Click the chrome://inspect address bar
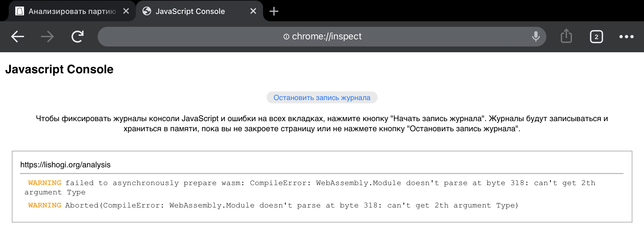644x228 pixels. tap(322, 36)
